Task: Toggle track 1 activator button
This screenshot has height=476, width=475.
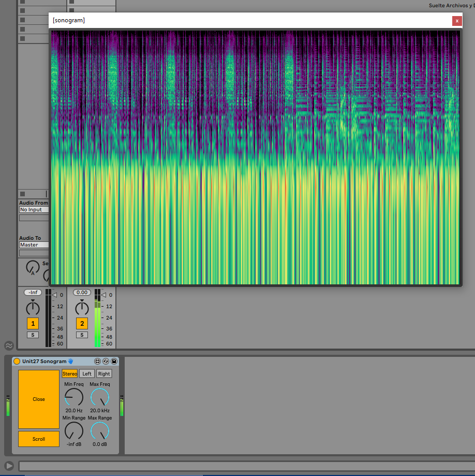Action: 33,324
